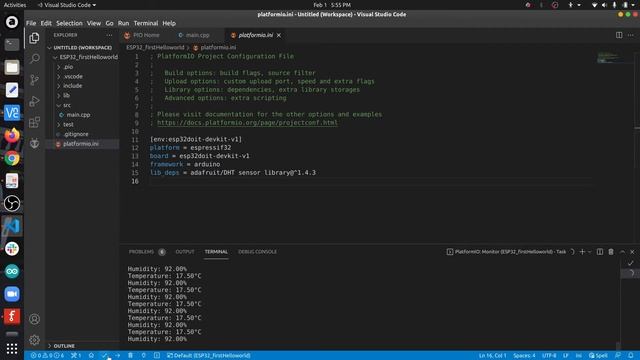The height and width of the screenshot is (360, 640).
Task: Open main.cpp in the explorer tree
Action: click(x=82, y=115)
